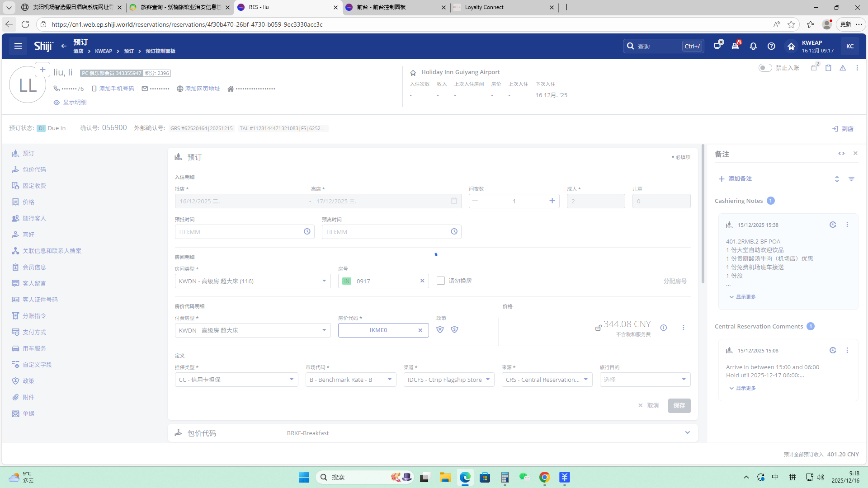Open WeChat from the Windows taskbar
Viewport: 868px width, 488px height.
[524, 477]
